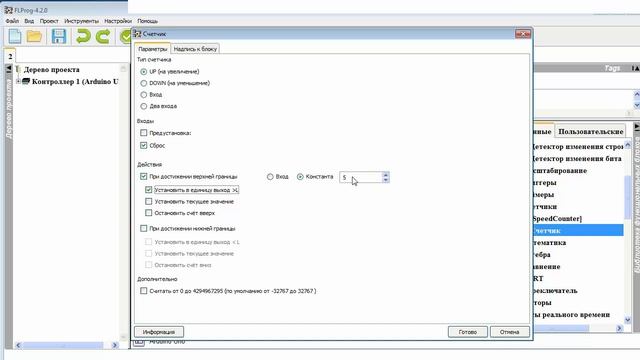Open the Настройки menu
The image size is (640, 360).
(x=118, y=21)
